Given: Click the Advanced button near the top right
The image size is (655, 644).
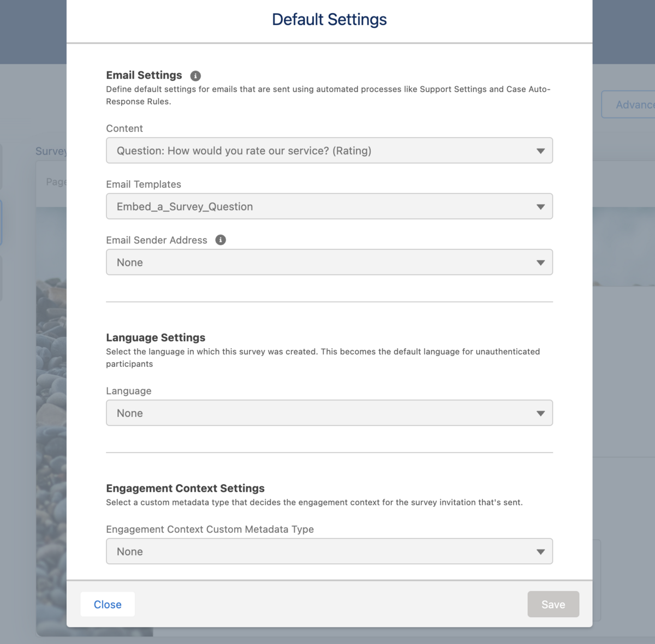Looking at the screenshot, I should click(635, 104).
